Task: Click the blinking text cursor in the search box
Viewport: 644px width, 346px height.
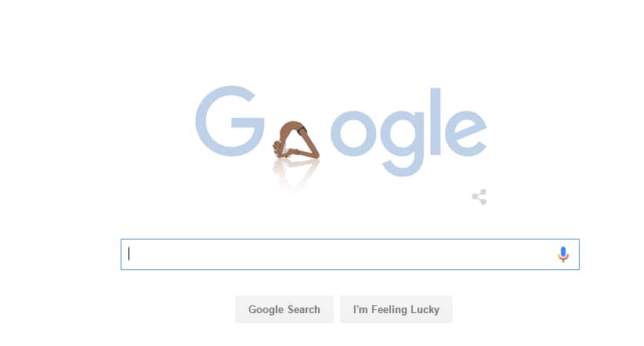Action: [129, 254]
